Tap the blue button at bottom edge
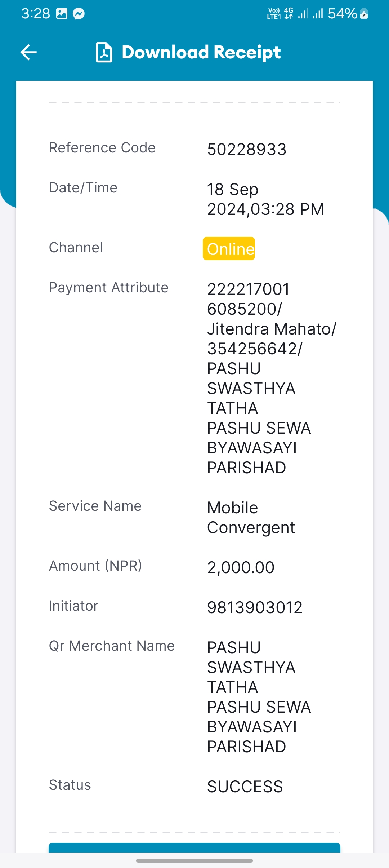 point(194,848)
